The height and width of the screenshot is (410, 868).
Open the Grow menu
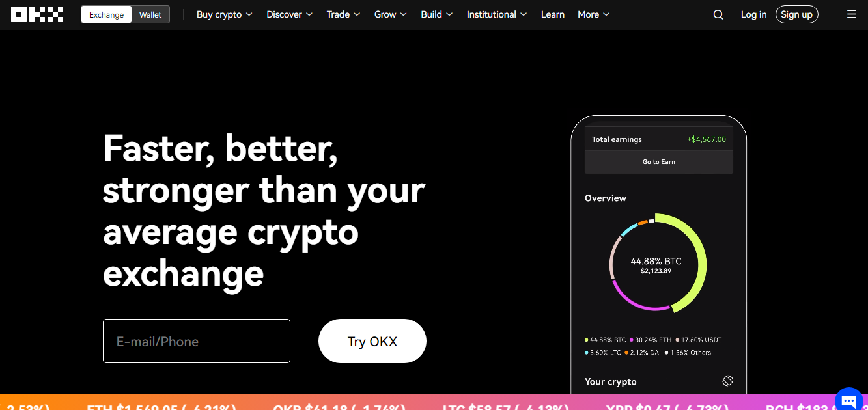tap(391, 14)
